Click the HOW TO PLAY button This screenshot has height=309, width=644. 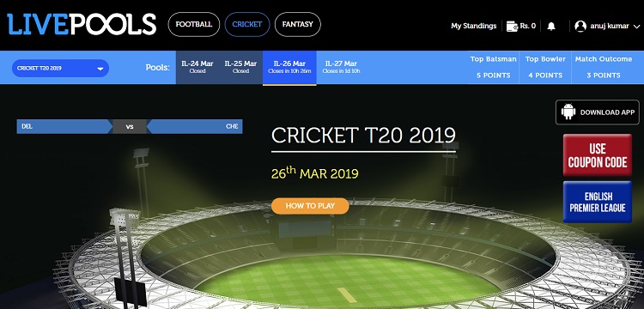pos(310,206)
